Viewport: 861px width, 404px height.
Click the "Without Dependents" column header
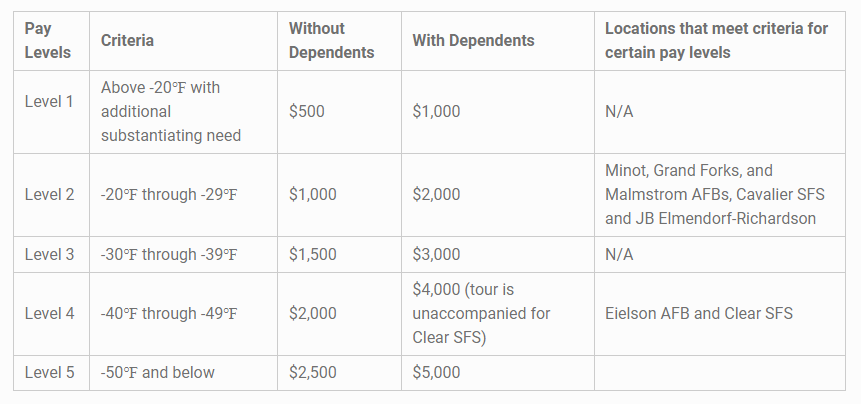(x=331, y=41)
